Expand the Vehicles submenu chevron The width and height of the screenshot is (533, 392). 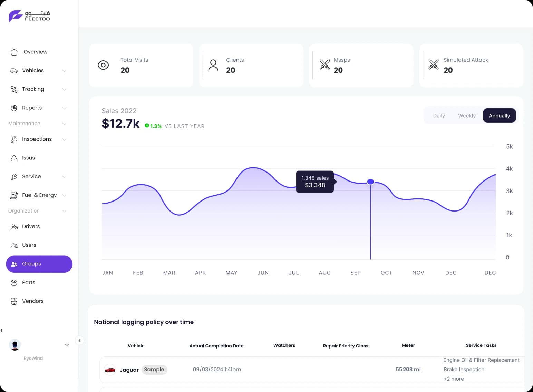64,71
